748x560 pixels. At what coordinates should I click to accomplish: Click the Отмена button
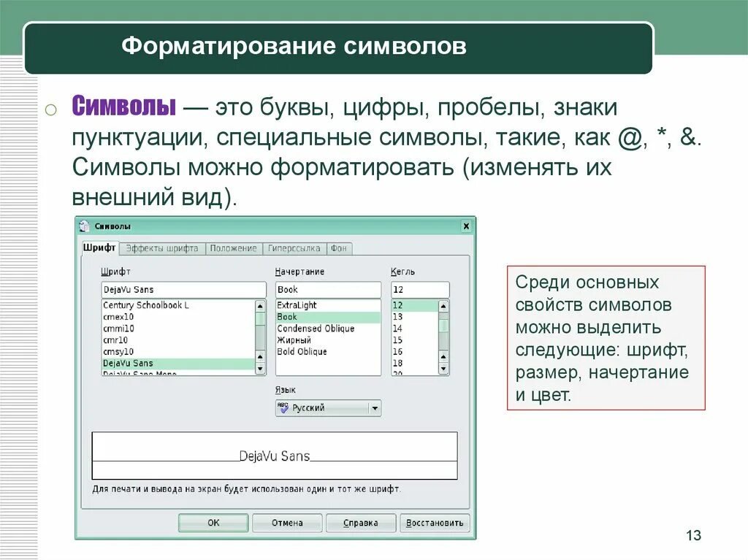pyautogui.click(x=287, y=523)
